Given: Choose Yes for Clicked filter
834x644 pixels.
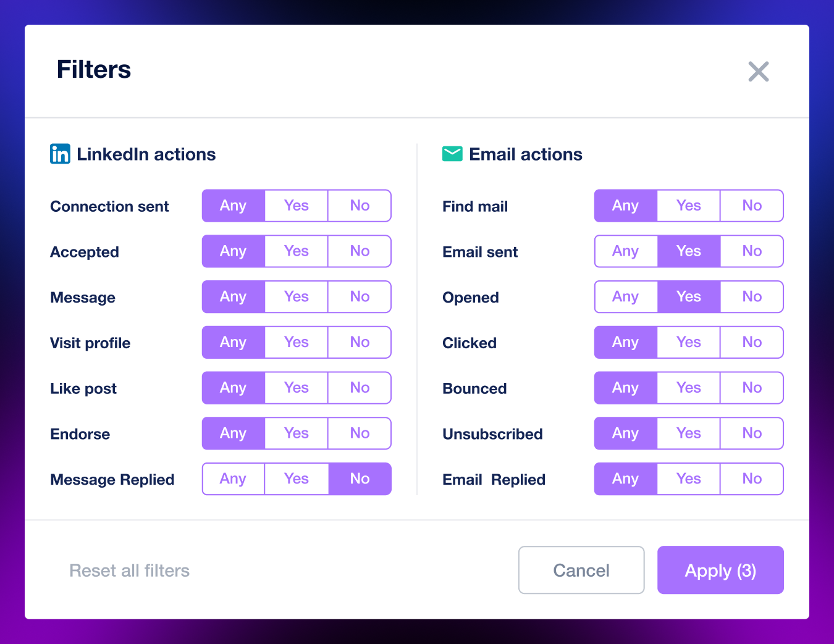Looking at the screenshot, I should (x=689, y=342).
